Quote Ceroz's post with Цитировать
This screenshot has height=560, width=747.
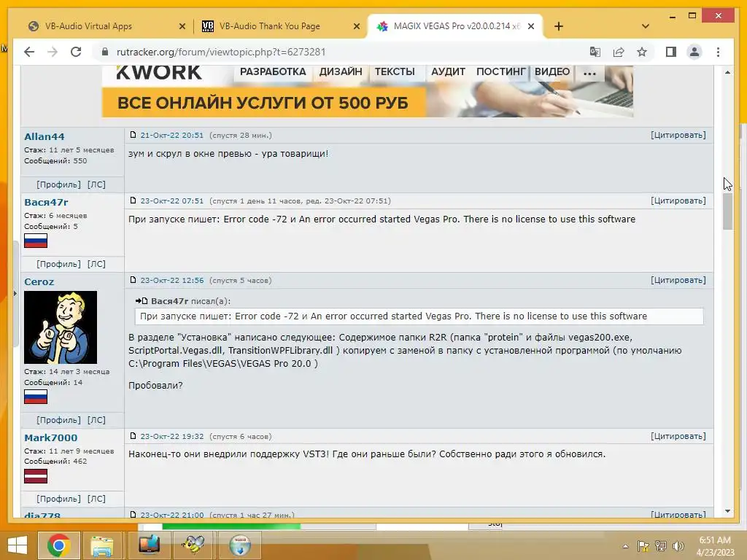click(x=678, y=281)
